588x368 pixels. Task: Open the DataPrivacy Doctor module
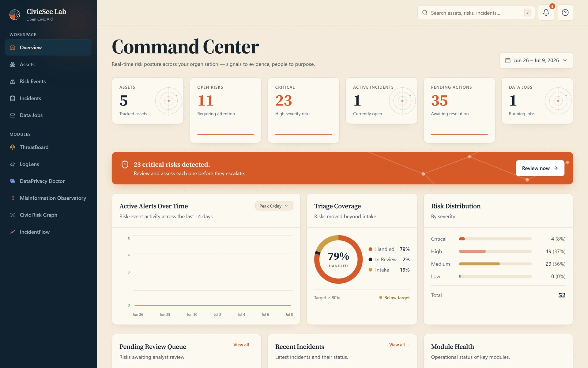tap(48, 181)
